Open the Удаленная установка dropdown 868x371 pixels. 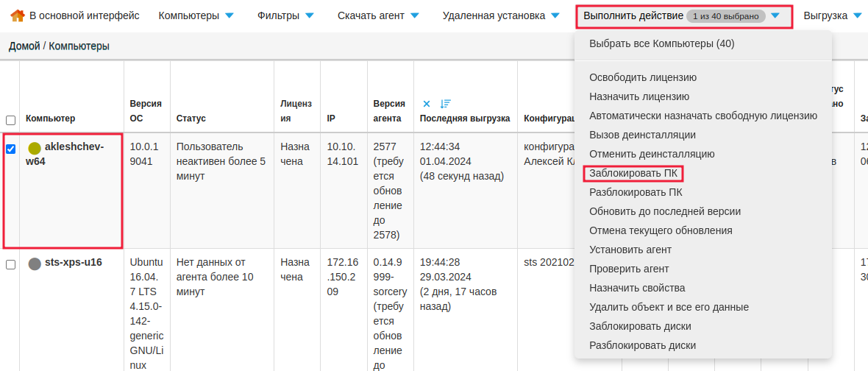[x=504, y=15]
